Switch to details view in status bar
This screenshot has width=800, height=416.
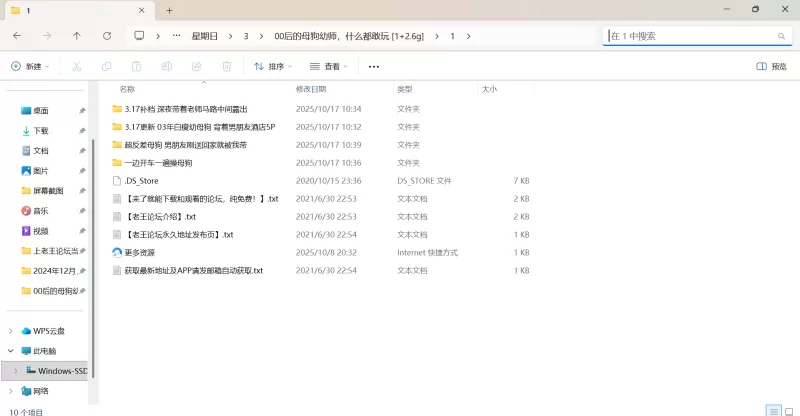pyautogui.click(x=773, y=410)
